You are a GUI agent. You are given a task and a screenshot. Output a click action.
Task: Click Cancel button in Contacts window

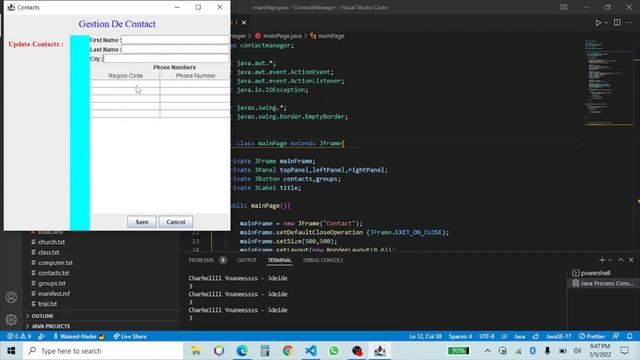coord(176,222)
